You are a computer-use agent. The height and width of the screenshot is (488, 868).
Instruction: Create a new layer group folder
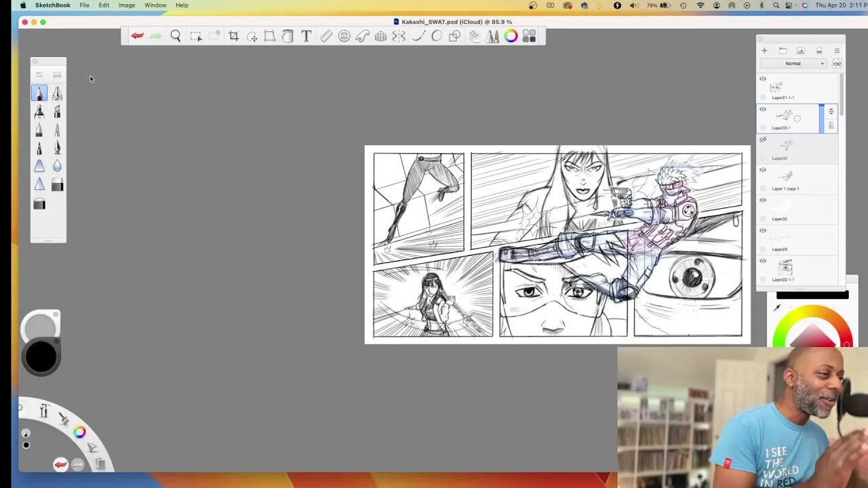point(783,51)
